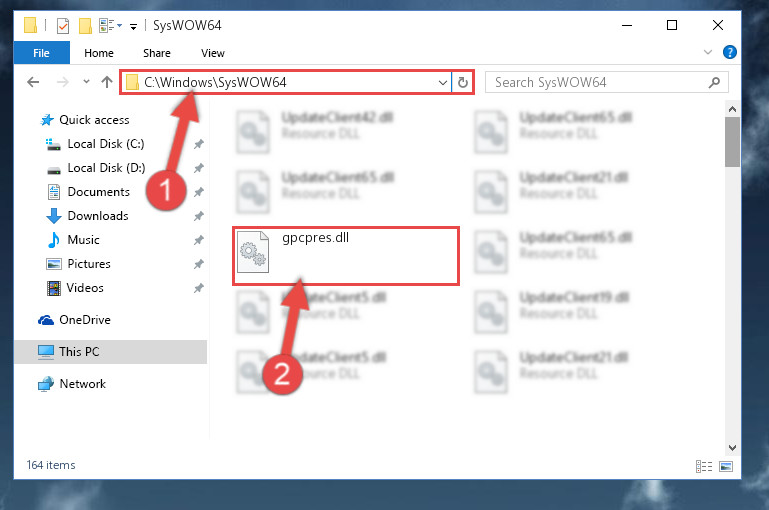
Task: Switch to large icons view in status bar
Action: pyautogui.click(x=726, y=466)
